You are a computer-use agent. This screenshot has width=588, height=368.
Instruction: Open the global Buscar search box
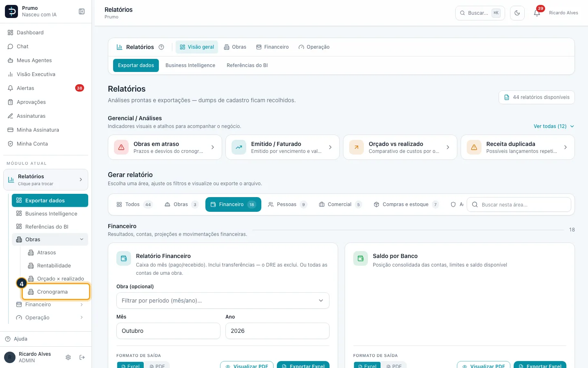pyautogui.click(x=480, y=13)
